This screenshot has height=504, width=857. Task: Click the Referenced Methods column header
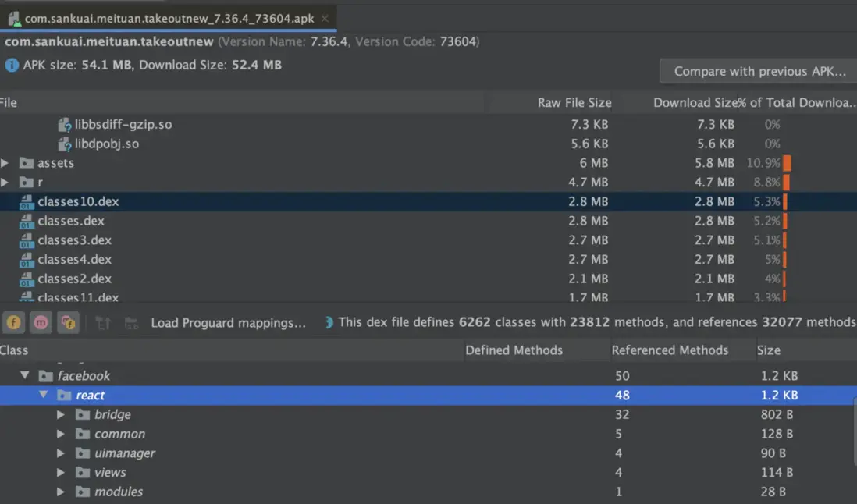[x=670, y=350]
